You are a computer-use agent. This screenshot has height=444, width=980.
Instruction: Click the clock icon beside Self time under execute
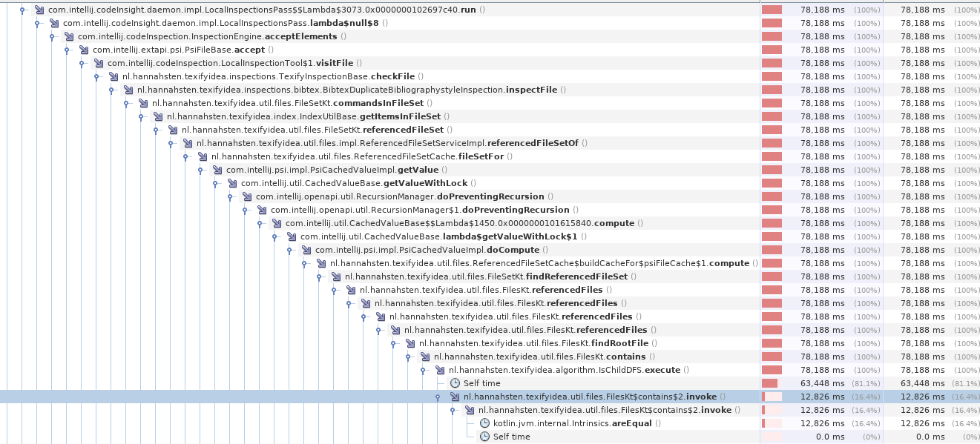tap(453, 383)
